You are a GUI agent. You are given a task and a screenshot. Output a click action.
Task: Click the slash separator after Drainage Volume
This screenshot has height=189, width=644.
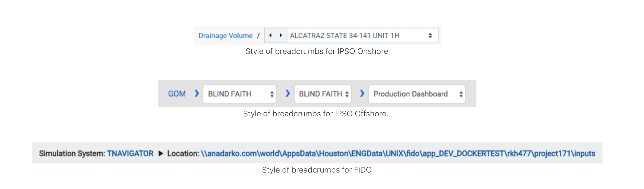point(259,35)
